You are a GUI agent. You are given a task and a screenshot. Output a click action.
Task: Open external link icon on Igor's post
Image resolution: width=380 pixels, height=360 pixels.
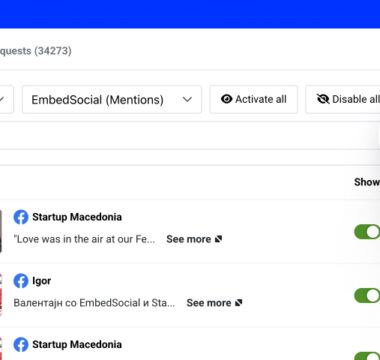click(x=238, y=303)
